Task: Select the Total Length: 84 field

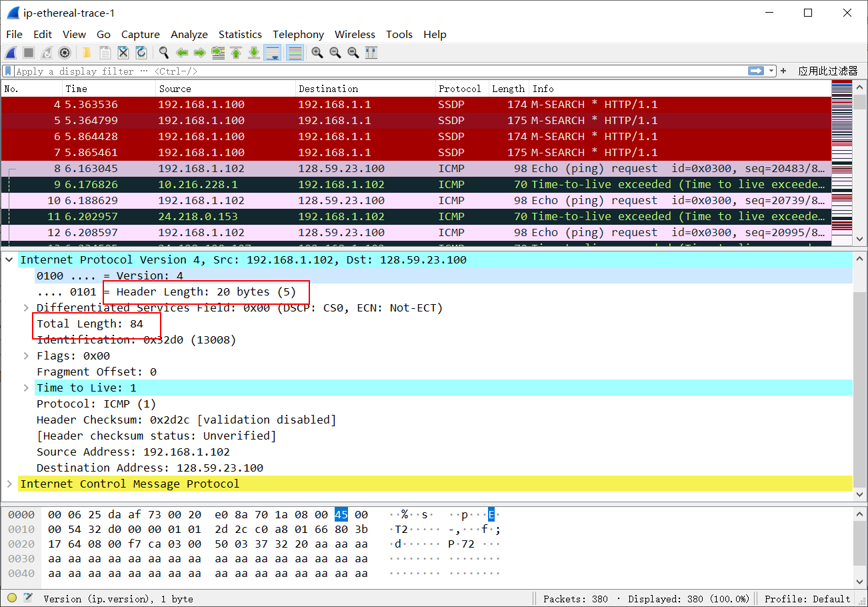Action: coord(90,324)
